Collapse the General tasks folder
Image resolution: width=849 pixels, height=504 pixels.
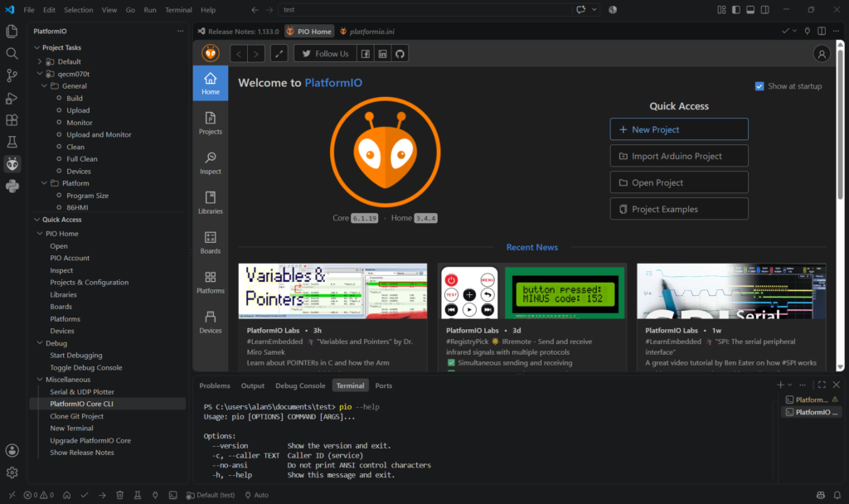click(45, 85)
